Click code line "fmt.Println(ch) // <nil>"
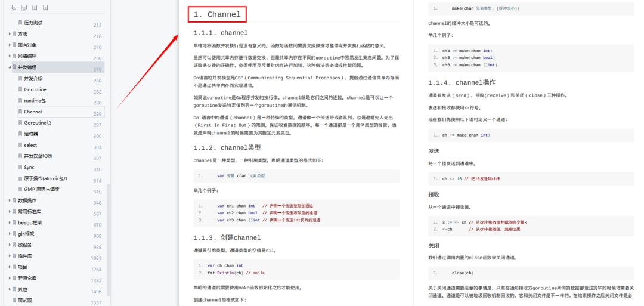Screen dimensions: 644x306 click(x=236, y=273)
